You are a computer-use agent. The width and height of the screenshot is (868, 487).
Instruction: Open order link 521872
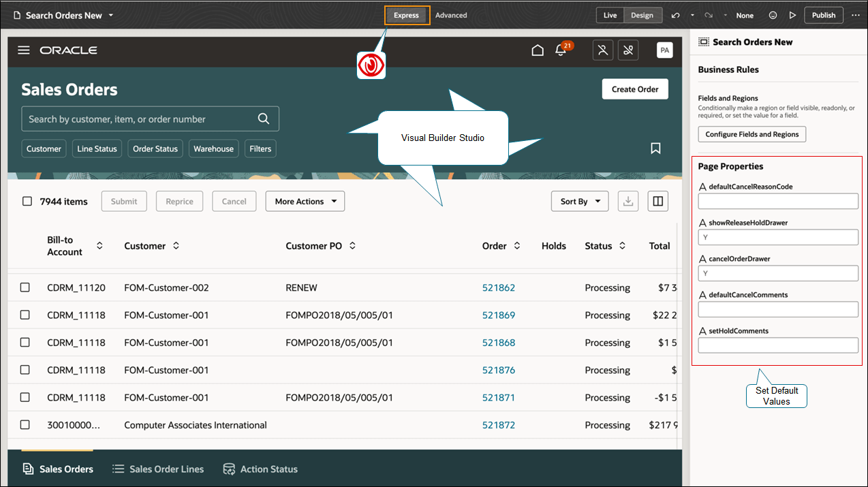[499, 425]
